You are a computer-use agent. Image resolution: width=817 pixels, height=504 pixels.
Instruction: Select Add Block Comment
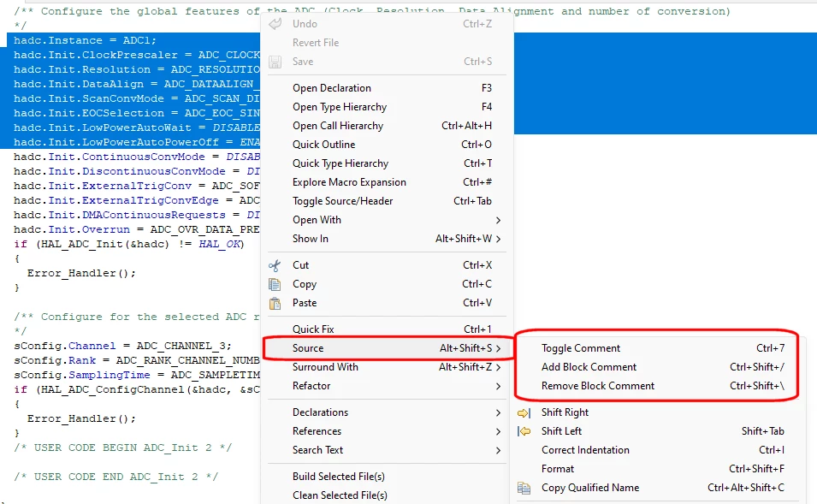[x=658, y=367]
